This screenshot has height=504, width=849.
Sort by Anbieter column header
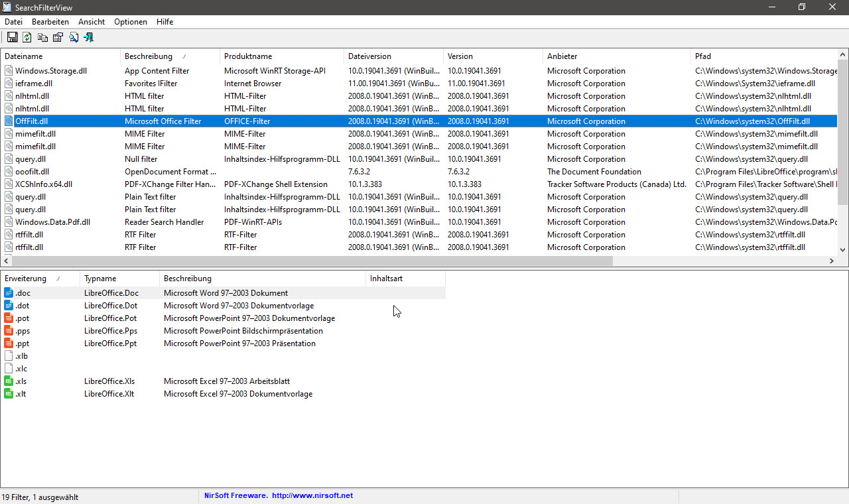[x=617, y=56]
